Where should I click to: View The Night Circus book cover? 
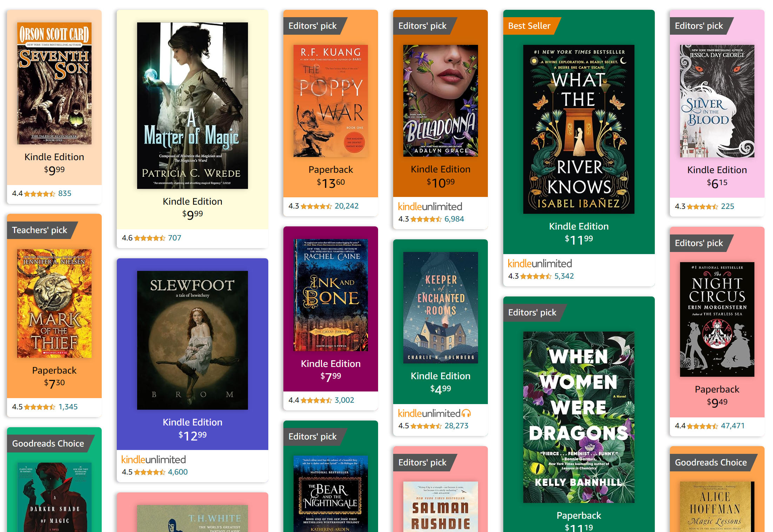click(x=717, y=319)
